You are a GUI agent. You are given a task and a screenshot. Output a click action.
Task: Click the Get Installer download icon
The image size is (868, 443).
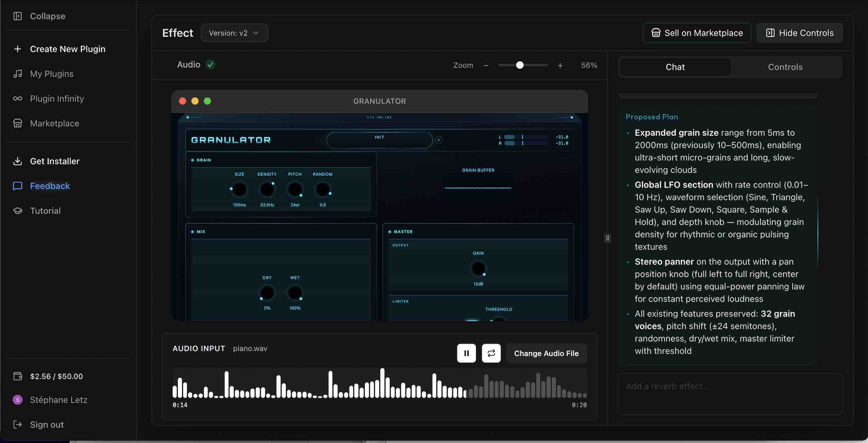tap(17, 161)
